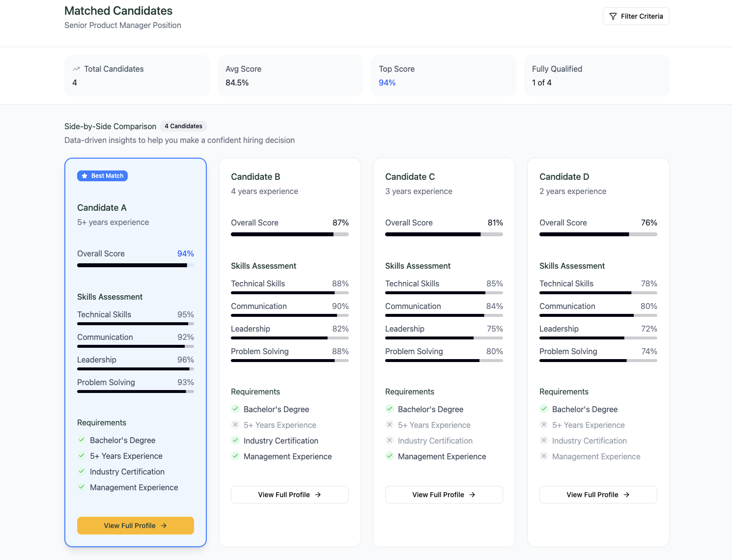
Task: Click the funnel icon in Filter Criteria
Action: 613,16
